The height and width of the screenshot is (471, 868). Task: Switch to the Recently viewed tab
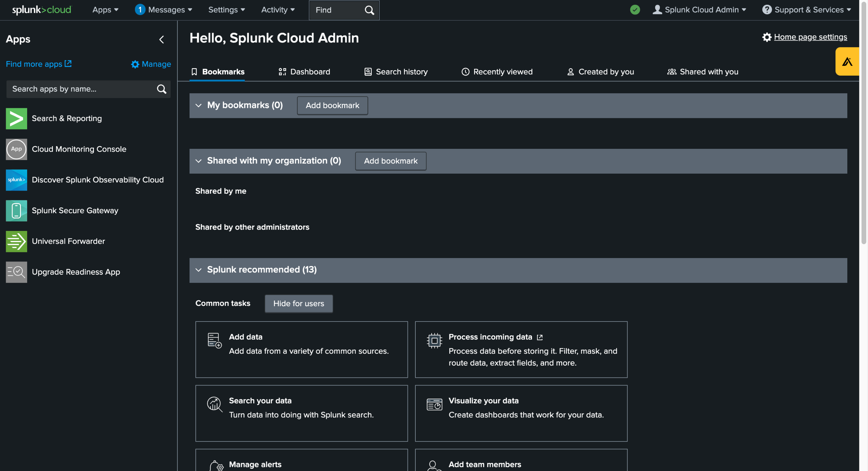point(497,72)
